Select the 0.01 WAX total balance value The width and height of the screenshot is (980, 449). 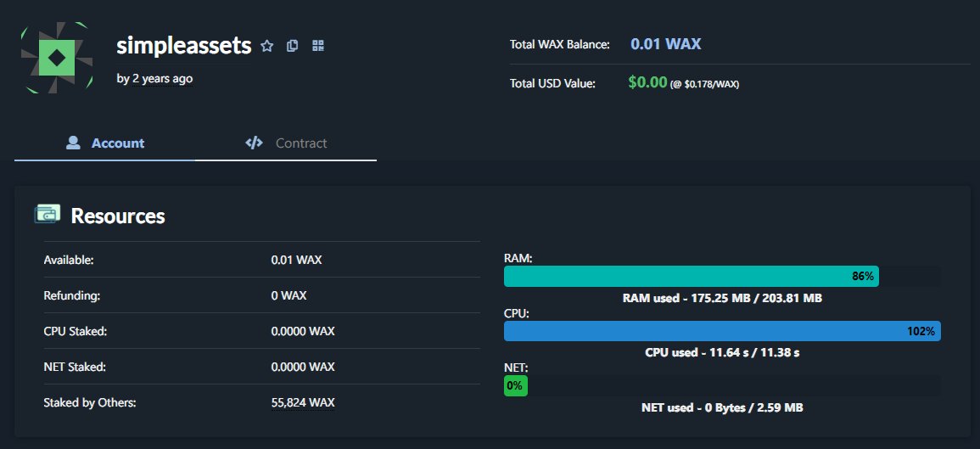[665, 44]
